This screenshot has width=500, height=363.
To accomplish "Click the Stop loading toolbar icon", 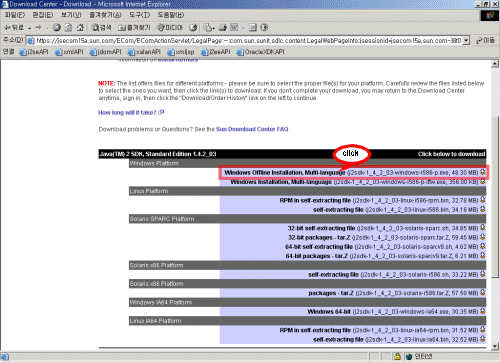I will click(x=57, y=28).
